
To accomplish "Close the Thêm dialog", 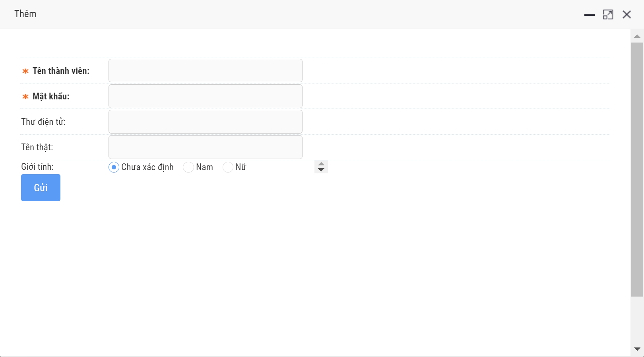I will (x=627, y=15).
